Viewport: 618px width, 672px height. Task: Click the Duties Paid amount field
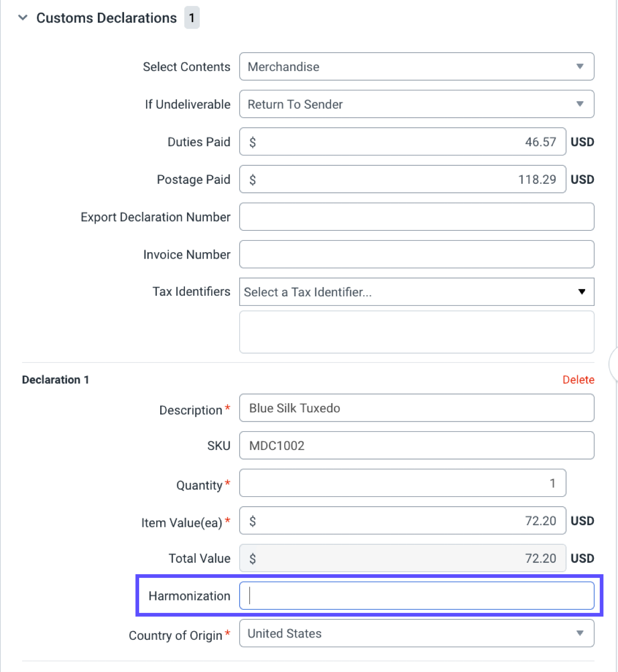tap(403, 141)
